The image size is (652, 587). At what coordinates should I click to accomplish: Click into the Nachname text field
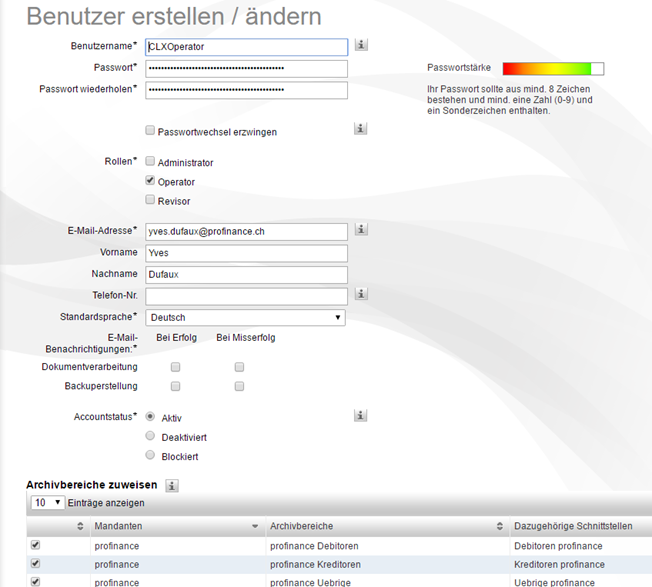click(x=246, y=274)
